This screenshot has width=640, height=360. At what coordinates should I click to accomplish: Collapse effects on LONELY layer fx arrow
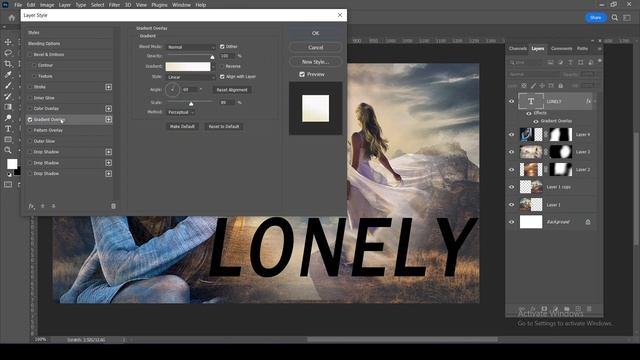click(x=595, y=101)
